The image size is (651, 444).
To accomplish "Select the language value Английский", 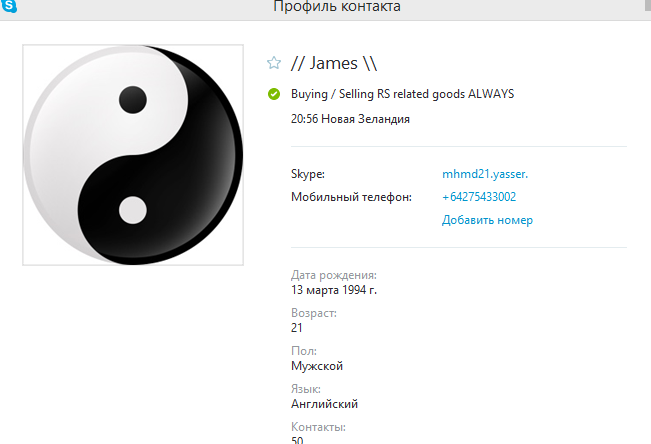I will point(324,404).
